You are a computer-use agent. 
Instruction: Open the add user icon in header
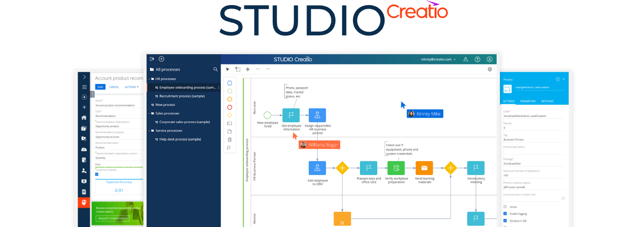(465, 59)
